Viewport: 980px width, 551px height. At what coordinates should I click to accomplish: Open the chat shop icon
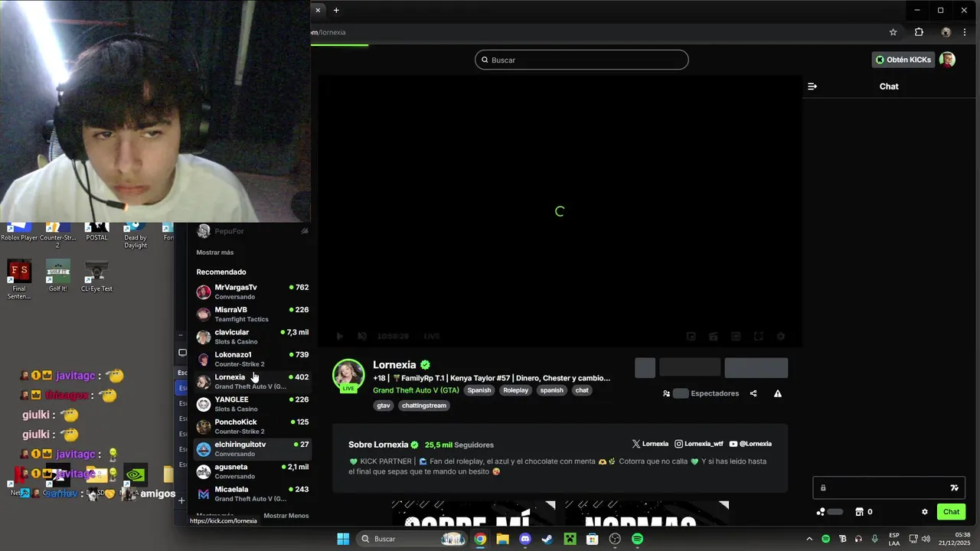pos(859,512)
